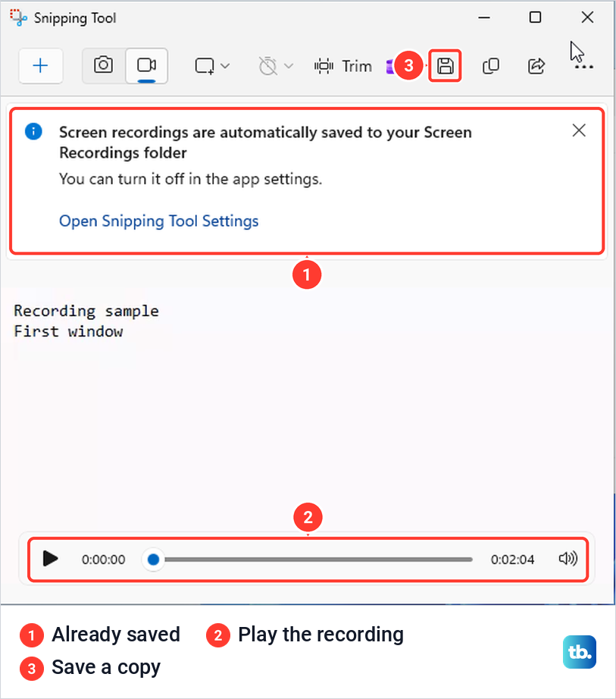
Task: Minimize the Snipping Tool window
Action: [x=484, y=17]
